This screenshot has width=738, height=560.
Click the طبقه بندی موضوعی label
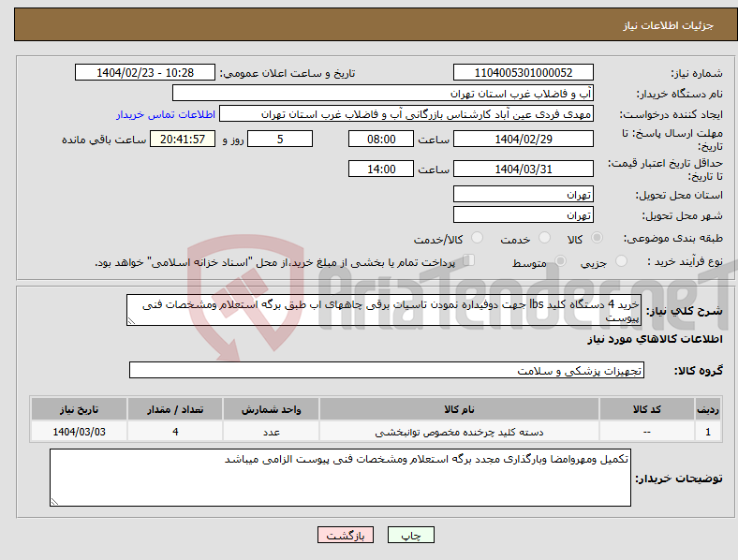coord(673,238)
